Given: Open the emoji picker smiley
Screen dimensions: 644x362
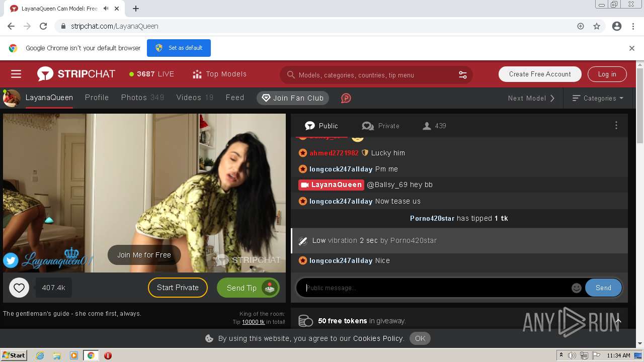Looking at the screenshot, I should (577, 288).
